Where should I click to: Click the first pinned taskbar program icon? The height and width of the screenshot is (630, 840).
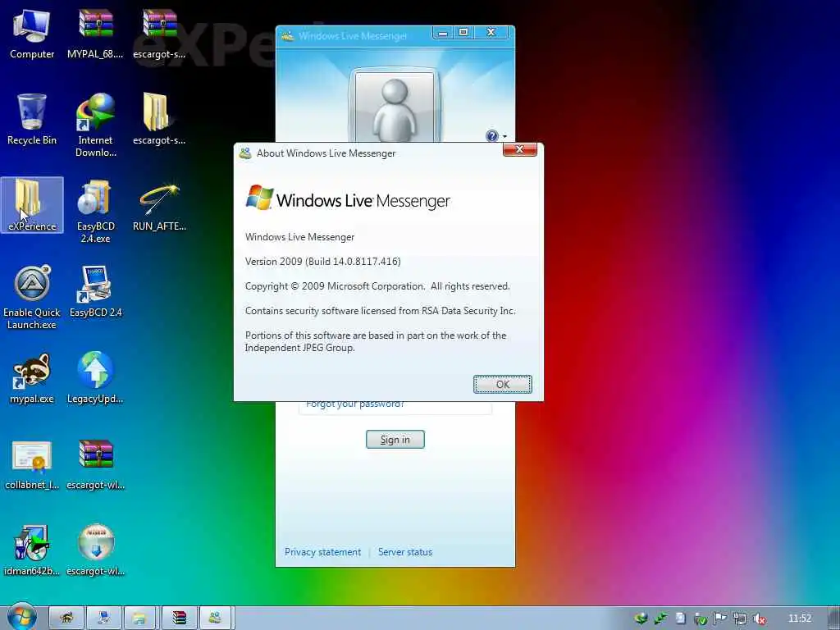(x=66, y=619)
